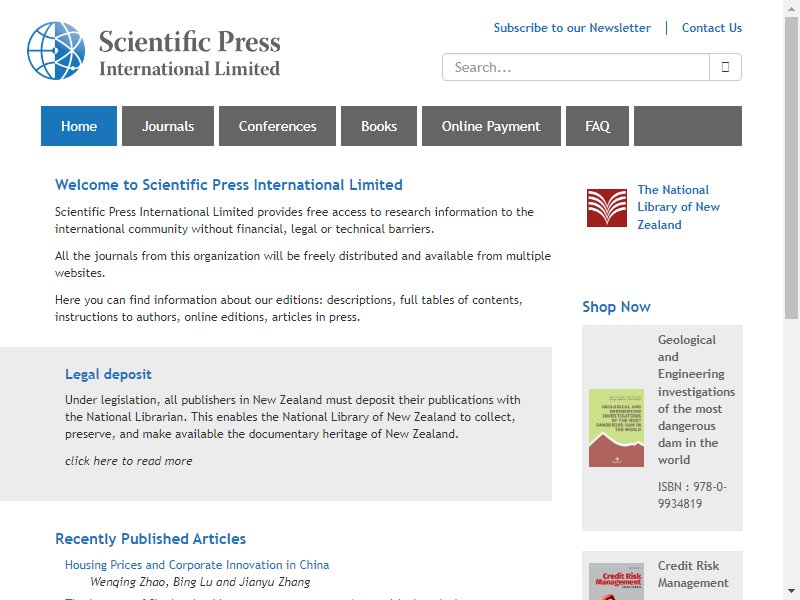Viewport: 800px width, 600px height.
Task: Click author names Wenqing Zhao, Bing Lu
Action: [x=200, y=582]
